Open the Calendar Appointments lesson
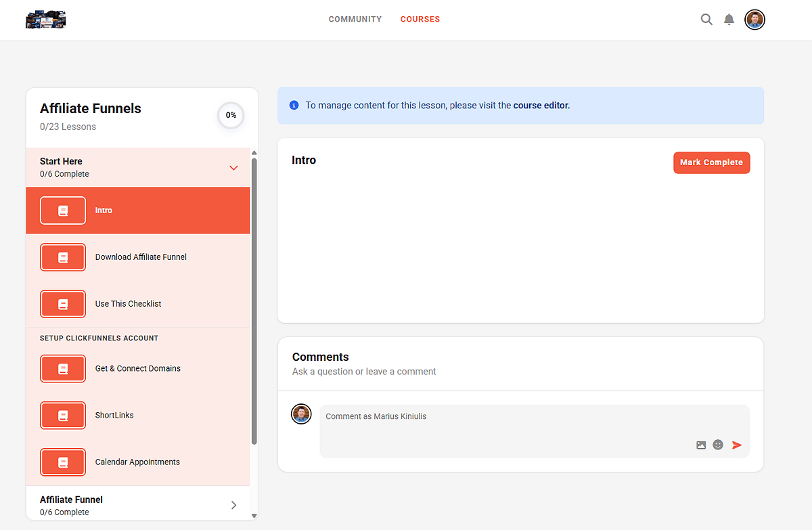This screenshot has height=530, width=812. (x=138, y=462)
